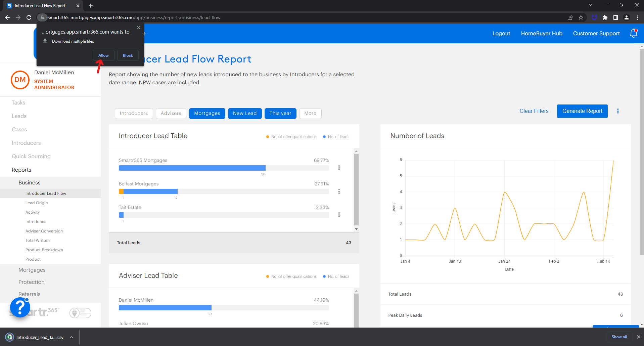Click the Generate Report button
The image size is (644, 346).
pyautogui.click(x=582, y=111)
